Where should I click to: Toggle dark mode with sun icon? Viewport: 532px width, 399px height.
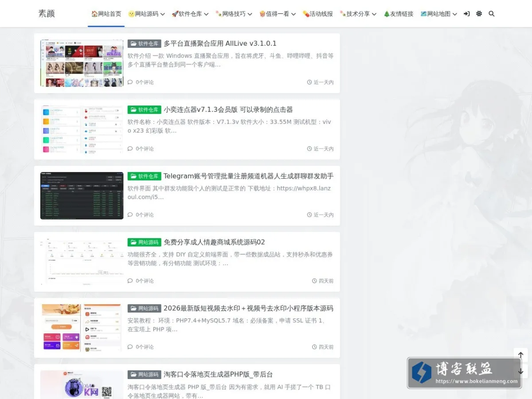(x=479, y=14)
